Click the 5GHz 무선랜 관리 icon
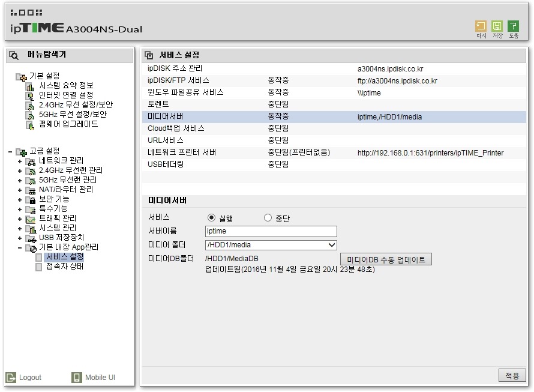This screenshot has height=392, width=534. tap(31, 181)
